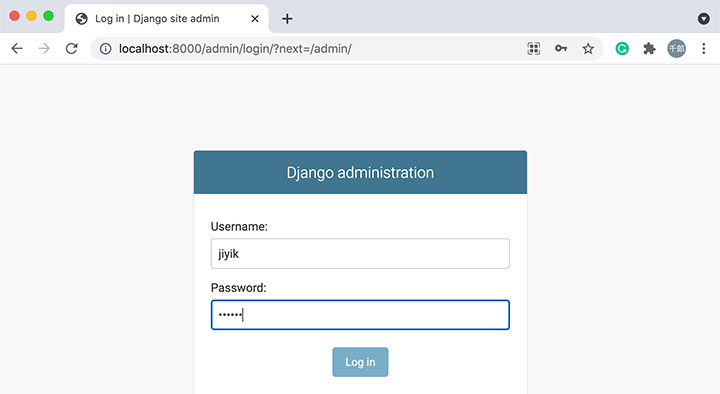
Task: Reload the Django admin page
Action: [x=72, y=49]
